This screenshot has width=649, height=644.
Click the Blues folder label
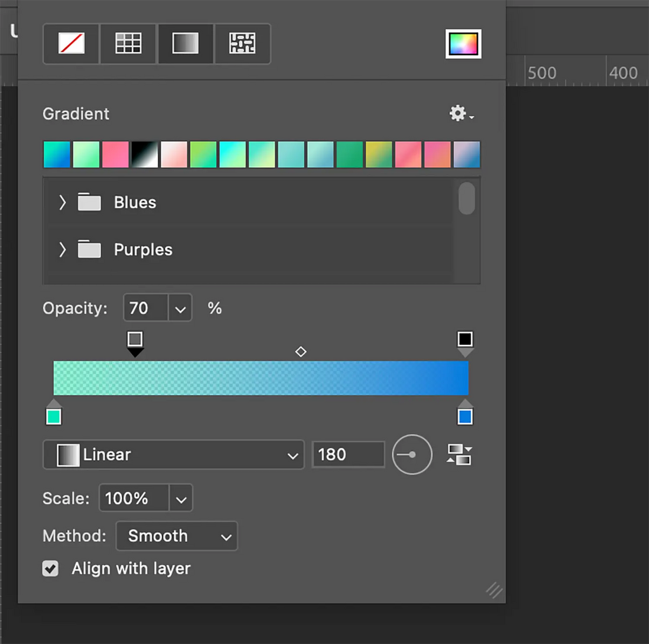pyautogui.click(x=135, y=202)
